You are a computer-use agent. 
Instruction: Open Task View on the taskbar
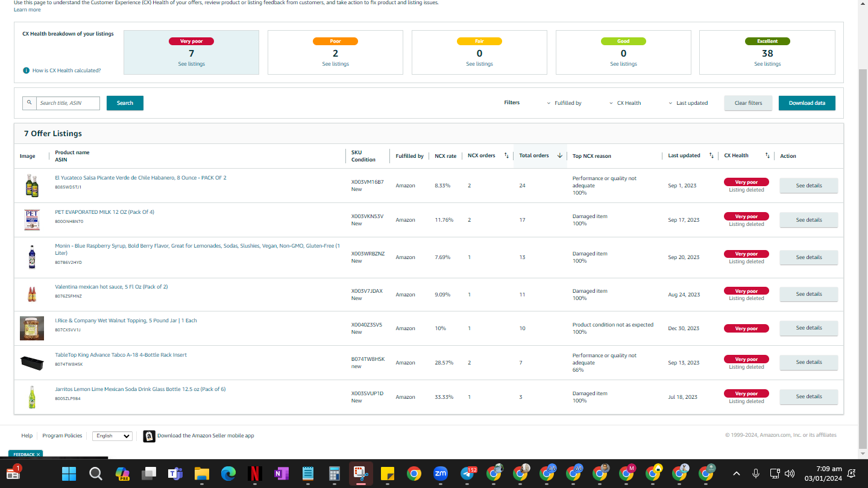[149, 474]
